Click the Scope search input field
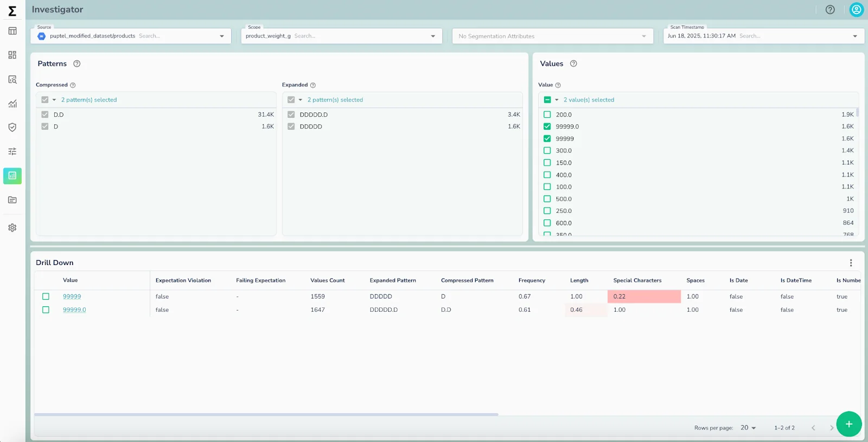The width and height of the screenshot is (868, 442). [358, 36]
